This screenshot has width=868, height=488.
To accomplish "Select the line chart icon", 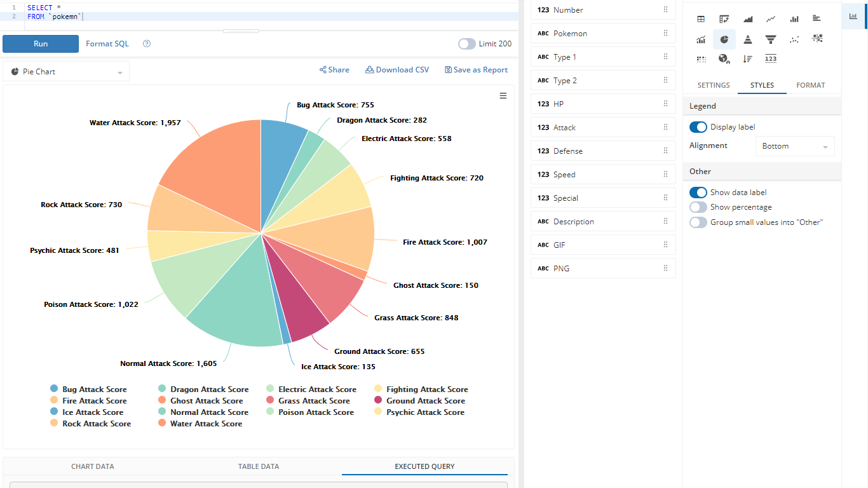I will tap(771, 19).
